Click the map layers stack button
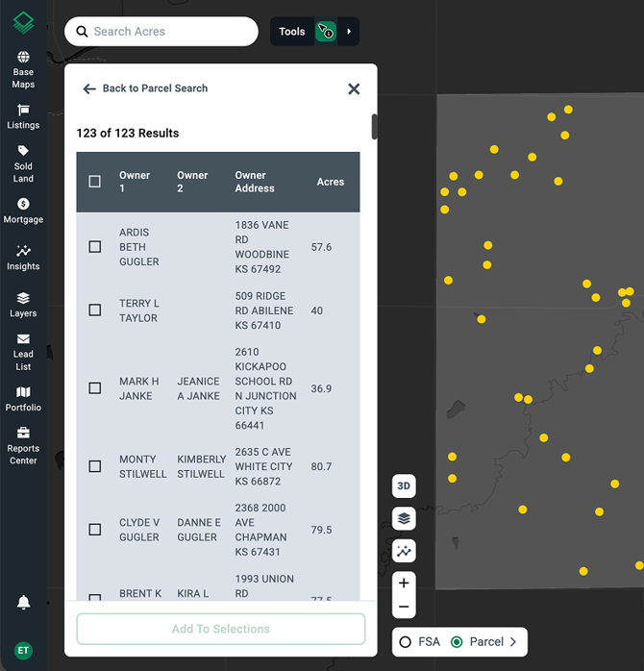This screenshot has width=644, height=671. pyautogui.click(x=404, y=519)
